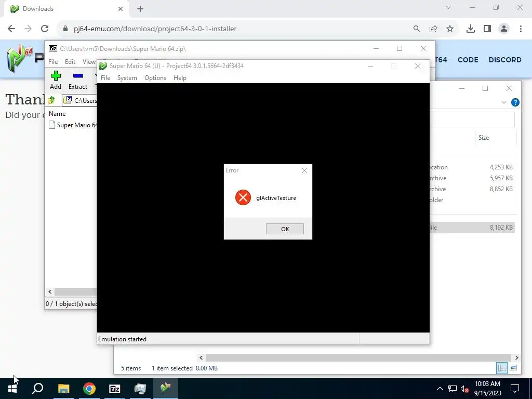This screenshot has width=532, height=399.
Task: Open 7-Zip from taskbar
Action: (115, 389)
